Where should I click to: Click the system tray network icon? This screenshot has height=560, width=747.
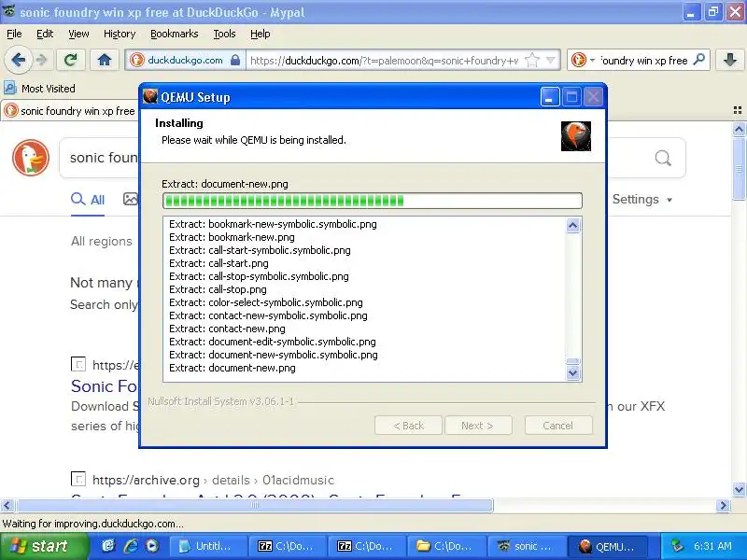(x=677, y=546)
